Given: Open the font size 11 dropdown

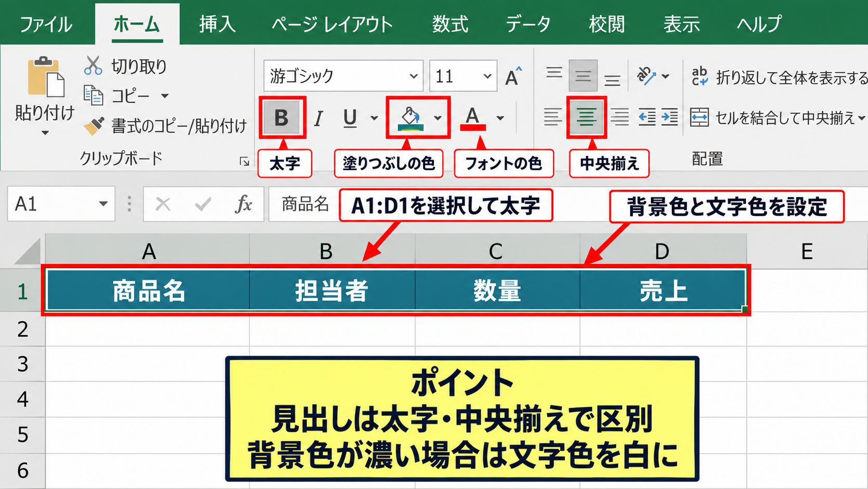Looking at the screenshot, I should [x=487, y=76].
